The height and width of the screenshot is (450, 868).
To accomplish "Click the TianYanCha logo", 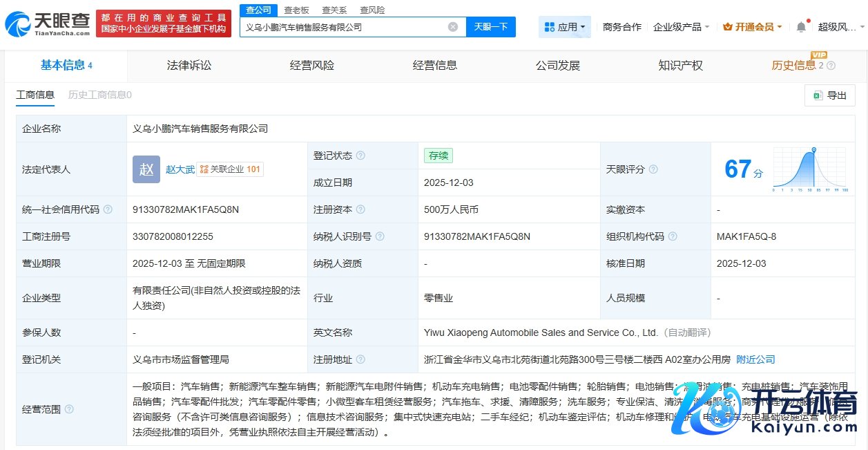I will pos(47,24).
